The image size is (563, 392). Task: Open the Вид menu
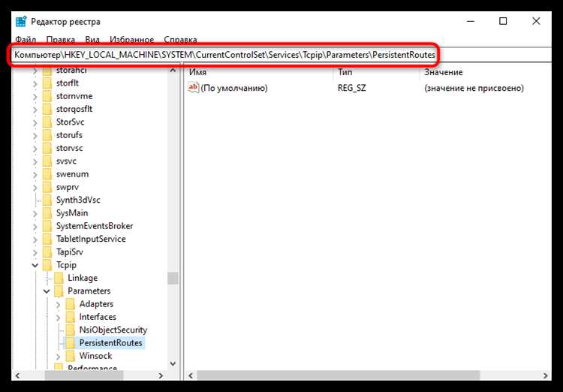point(92,40)
